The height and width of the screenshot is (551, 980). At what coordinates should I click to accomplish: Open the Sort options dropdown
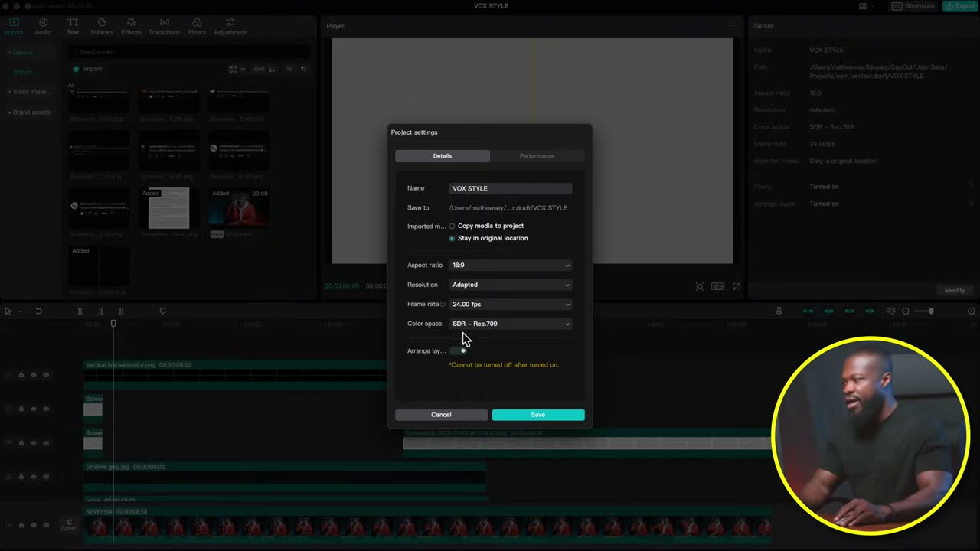[265, 69]
